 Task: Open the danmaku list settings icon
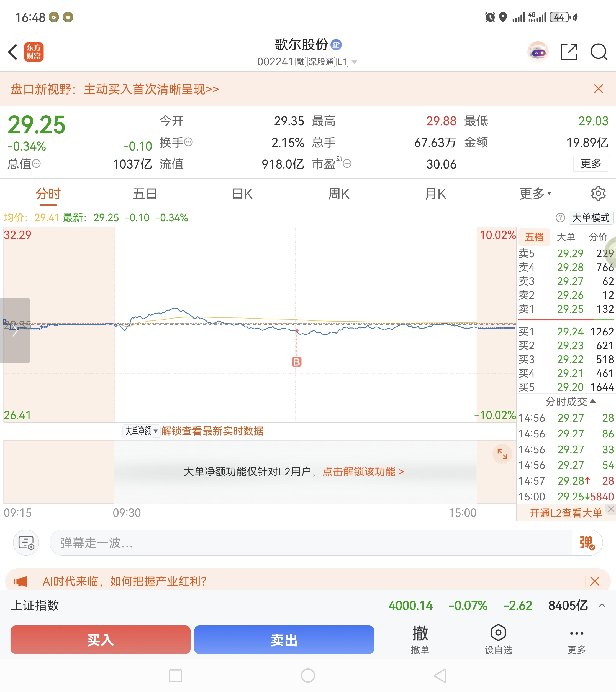point(26,542)
